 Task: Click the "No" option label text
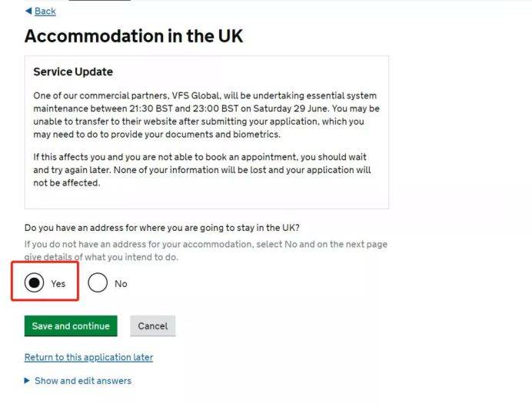121,284
